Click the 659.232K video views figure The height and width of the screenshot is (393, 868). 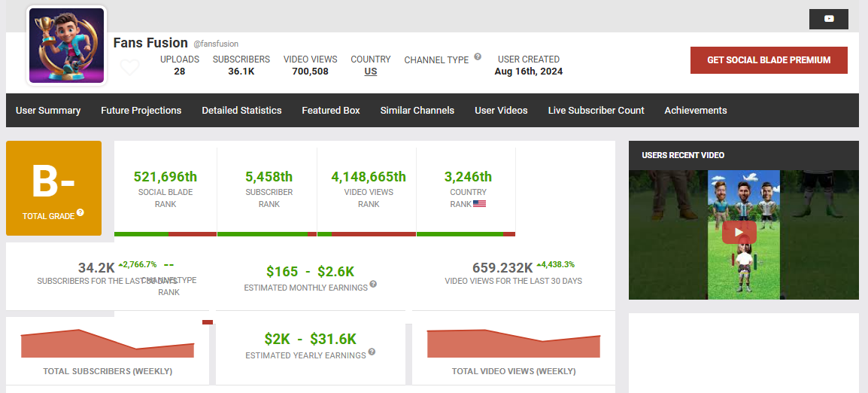point(502,268)
